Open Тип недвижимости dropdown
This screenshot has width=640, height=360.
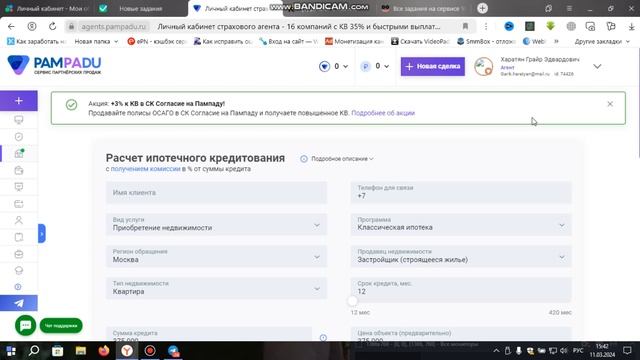[216, 288]
